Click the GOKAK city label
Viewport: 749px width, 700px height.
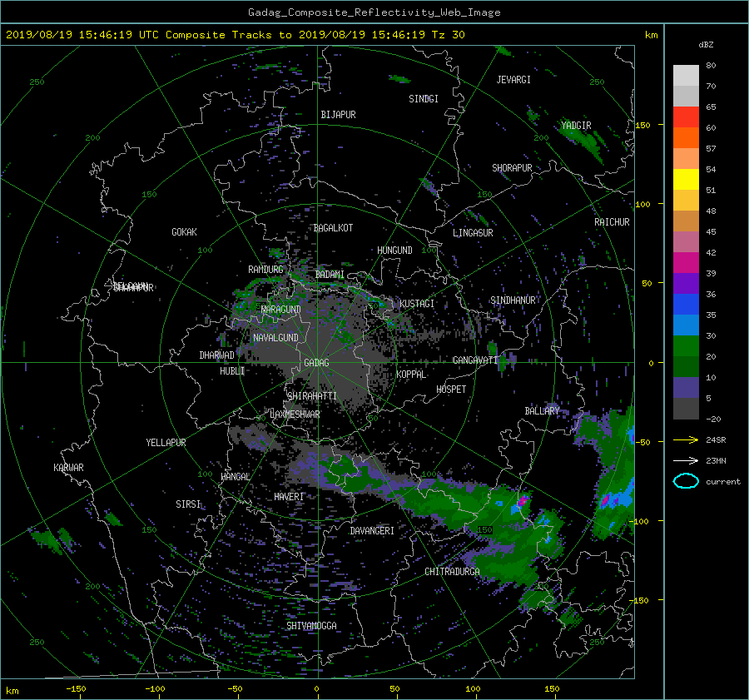point(185,232)
